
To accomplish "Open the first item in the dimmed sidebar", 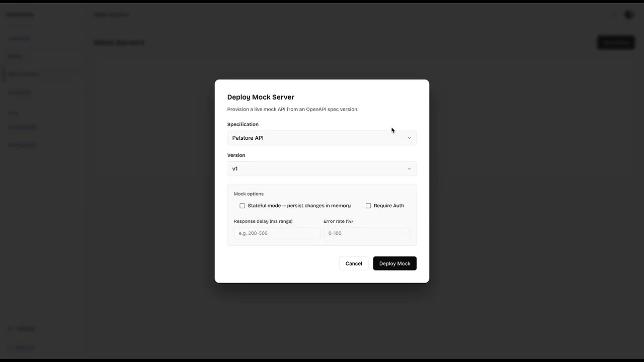I will tap(19, 38).
